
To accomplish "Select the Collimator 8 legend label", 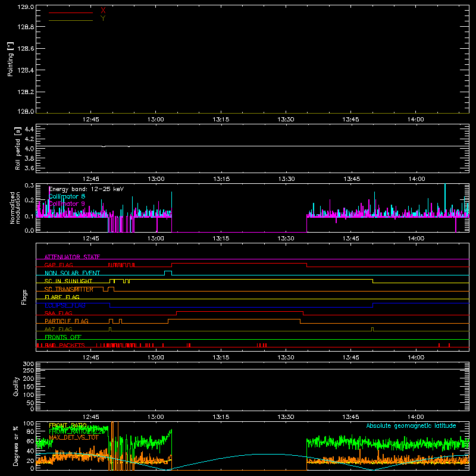I will 67,196.
